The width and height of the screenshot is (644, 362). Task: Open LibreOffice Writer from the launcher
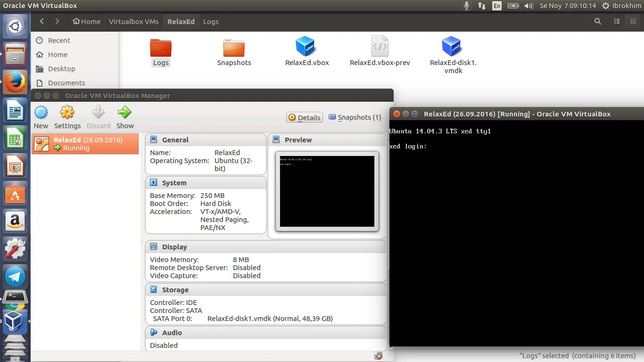pyautogui.click(x=15, y=110)
